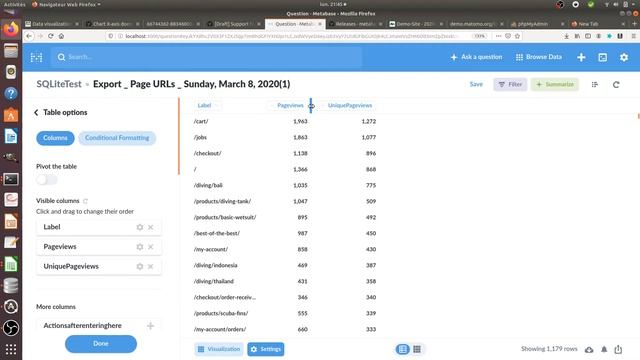Remove the Pageviews column

pos(151,247)
